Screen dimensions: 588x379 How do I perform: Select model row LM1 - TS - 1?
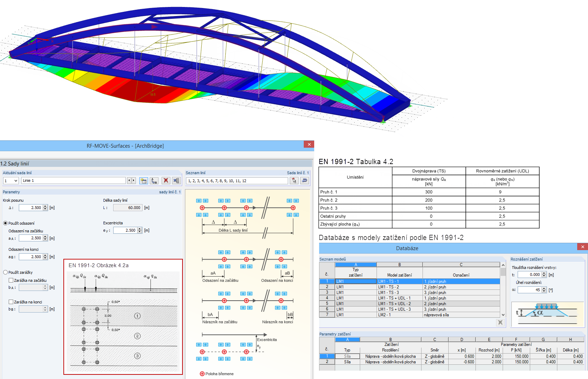pyautogui.click(x=410, y=281)
